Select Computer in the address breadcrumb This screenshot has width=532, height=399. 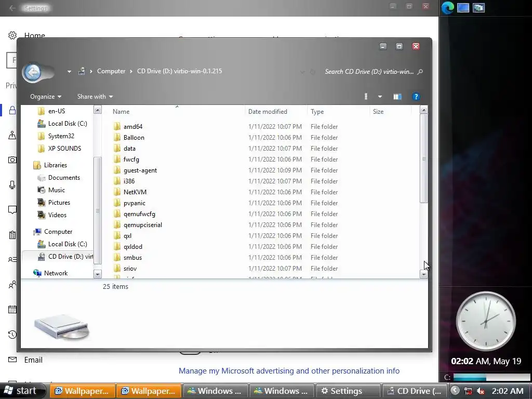click(111, 71)
